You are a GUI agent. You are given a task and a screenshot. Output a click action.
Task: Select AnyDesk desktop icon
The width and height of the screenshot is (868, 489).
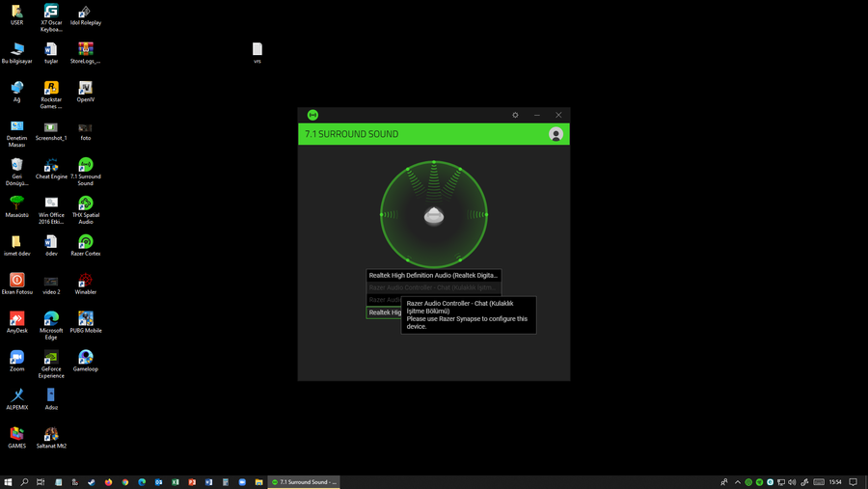point(17,323)
